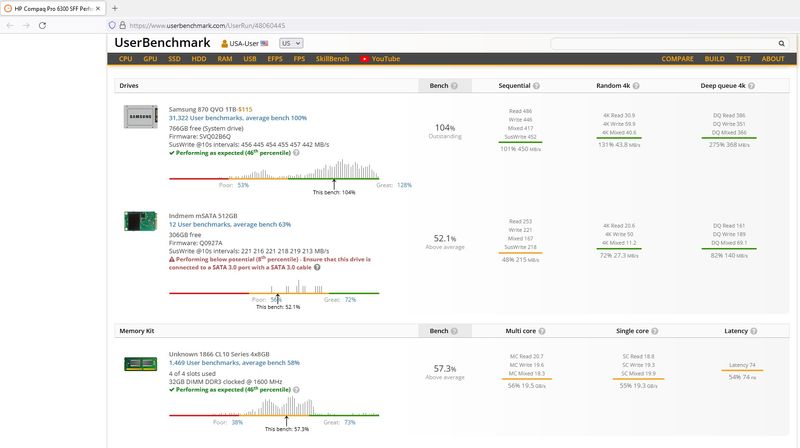The image size is (800, 448).
Task: Click help icon after memory performing as expected
Action: point(296,390)
